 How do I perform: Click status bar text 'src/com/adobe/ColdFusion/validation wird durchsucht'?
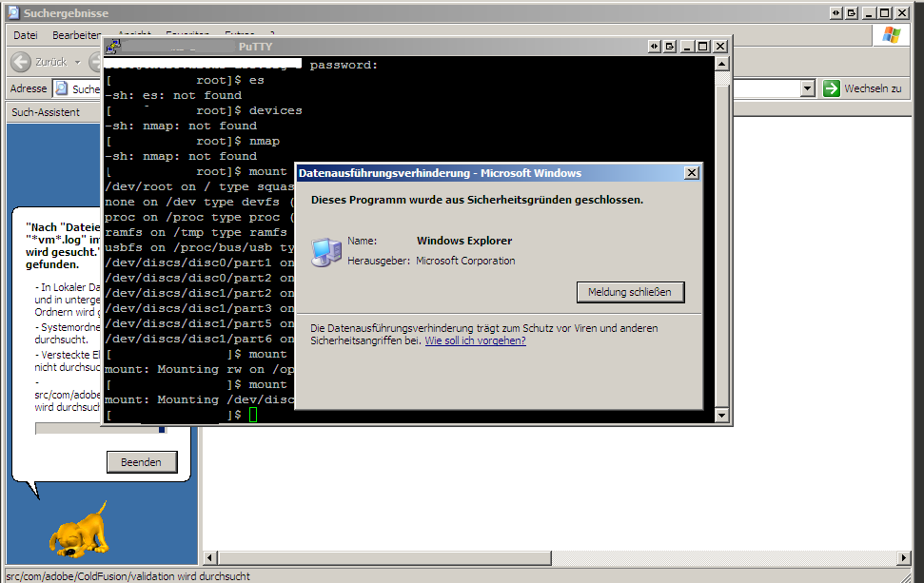pos(128,576)
